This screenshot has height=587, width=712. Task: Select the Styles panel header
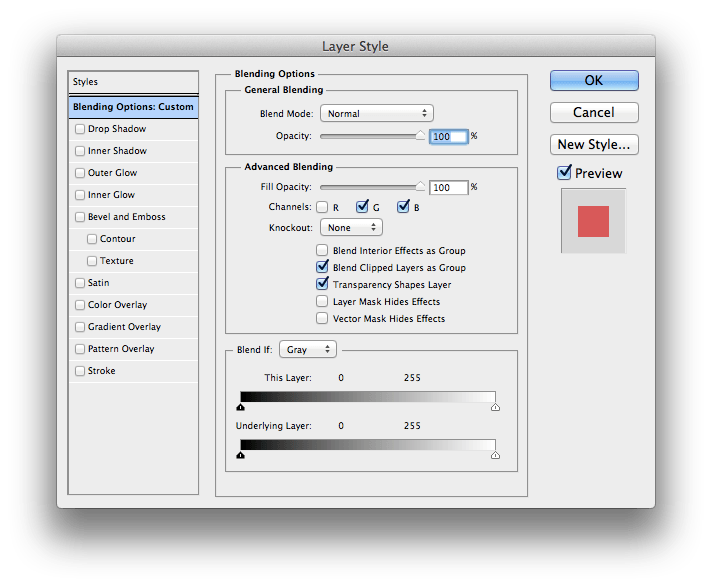coord(133,82)
